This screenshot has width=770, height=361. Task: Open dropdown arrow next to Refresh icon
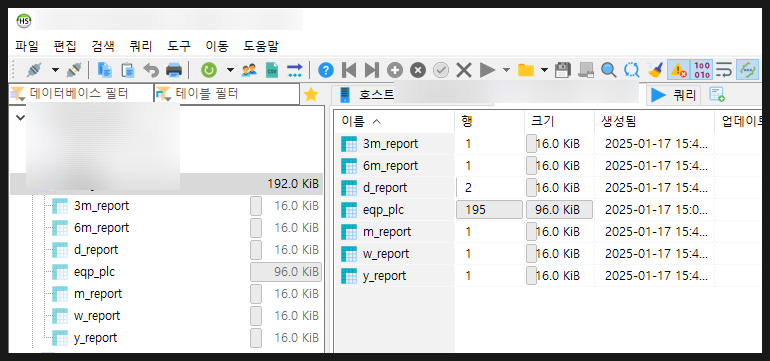pos(230,70)
